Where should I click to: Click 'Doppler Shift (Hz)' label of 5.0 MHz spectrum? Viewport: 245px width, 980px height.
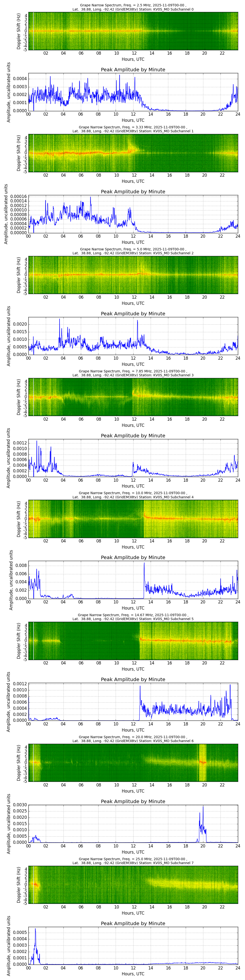click(19, 275)
